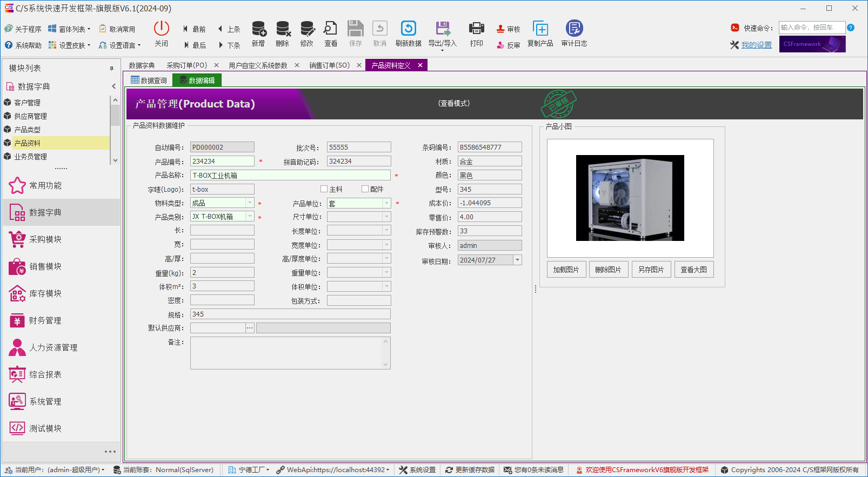Open the 尺寸单位 dropdown

coord(386,217)
